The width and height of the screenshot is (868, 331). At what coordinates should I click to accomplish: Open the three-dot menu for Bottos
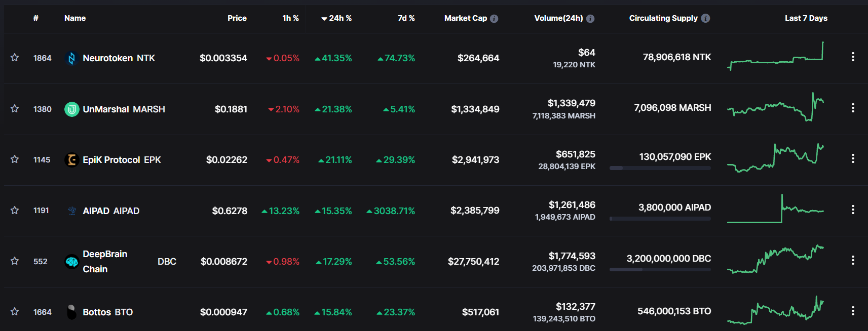[853, 311]
